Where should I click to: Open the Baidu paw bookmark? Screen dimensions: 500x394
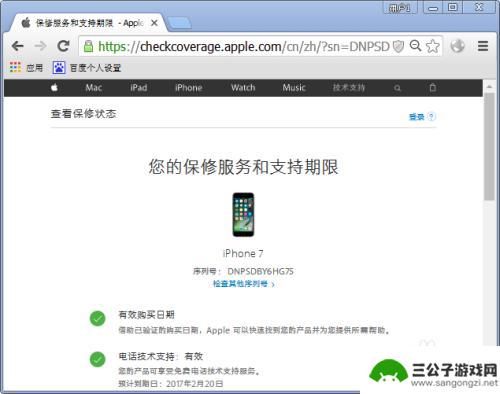tap(59, 68)
